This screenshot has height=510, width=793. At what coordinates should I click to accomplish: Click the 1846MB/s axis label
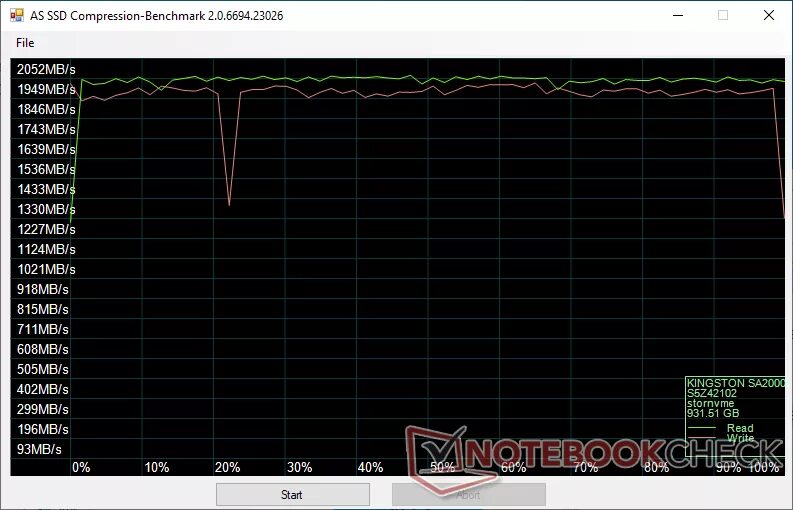tap(46, 109)
